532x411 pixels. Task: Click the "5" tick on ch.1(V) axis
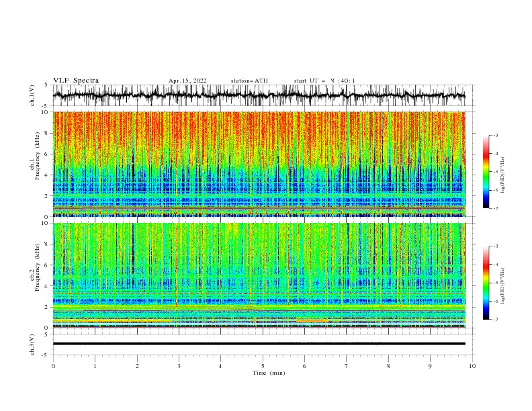tap(47, 85)
